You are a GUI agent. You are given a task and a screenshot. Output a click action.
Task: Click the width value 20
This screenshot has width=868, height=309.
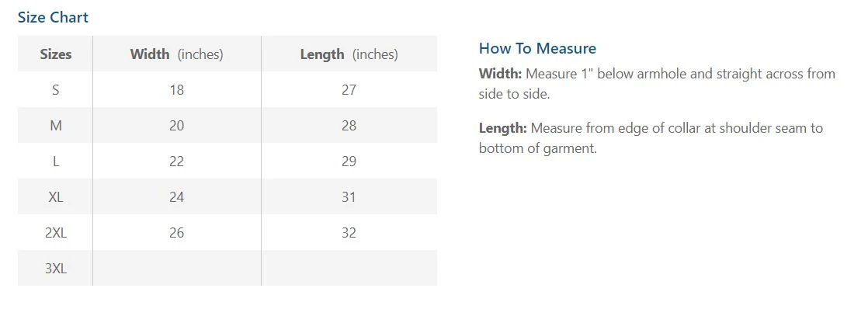pos(176,126)
